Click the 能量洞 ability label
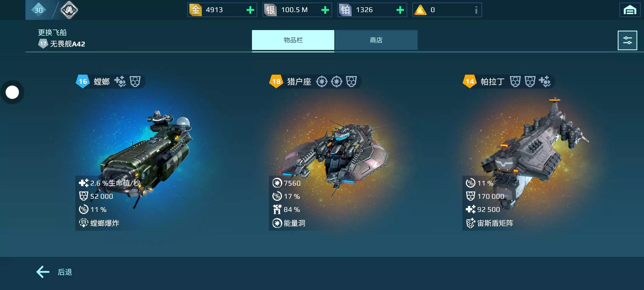Screen dimensions: 644x290 pyautogui.click(x=294, y=223)
